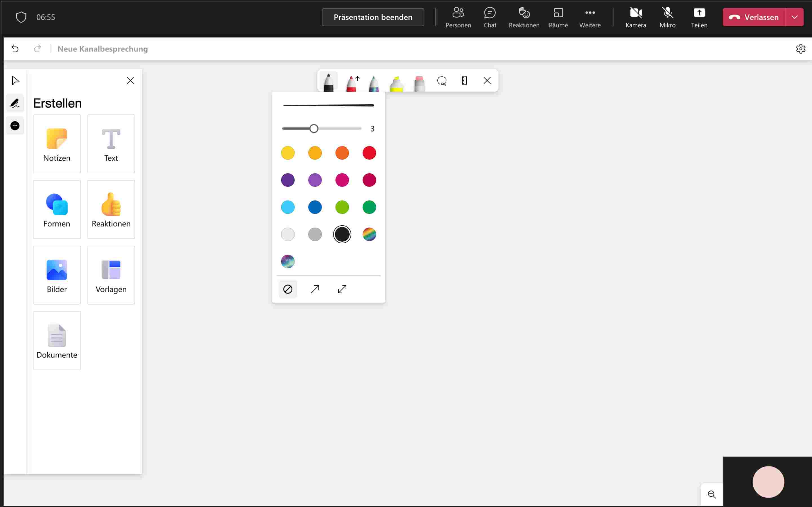This screenshot has width=812, height=507.
Task: Open the Vorlagen panel
Action: (x=111, y=275)
